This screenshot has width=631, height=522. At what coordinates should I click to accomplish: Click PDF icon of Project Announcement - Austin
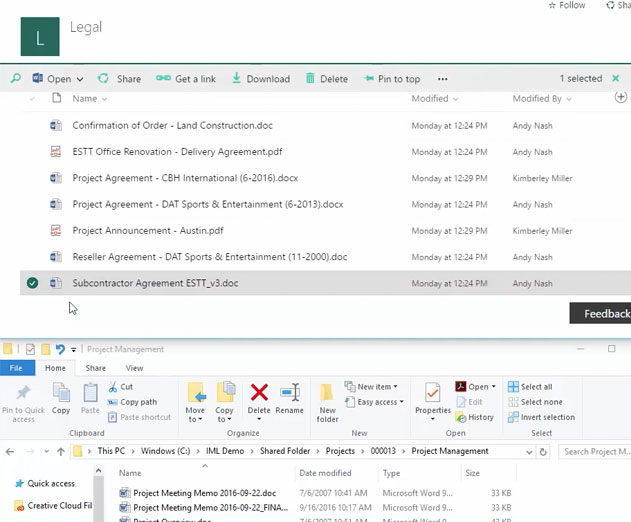click(x=56, y=231)
